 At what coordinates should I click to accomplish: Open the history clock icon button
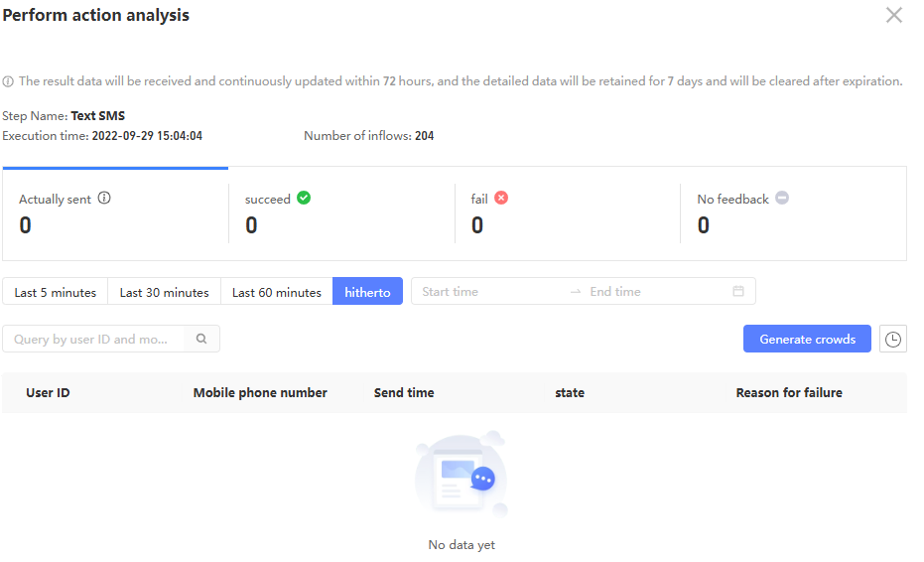coord(893,339)
